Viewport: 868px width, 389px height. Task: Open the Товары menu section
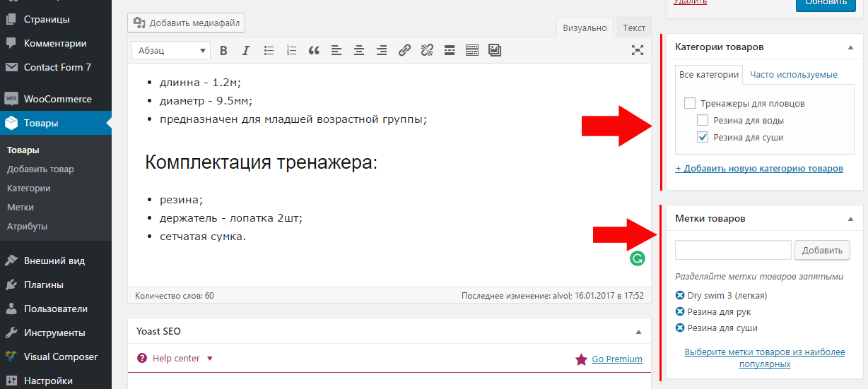click(56, 123)
